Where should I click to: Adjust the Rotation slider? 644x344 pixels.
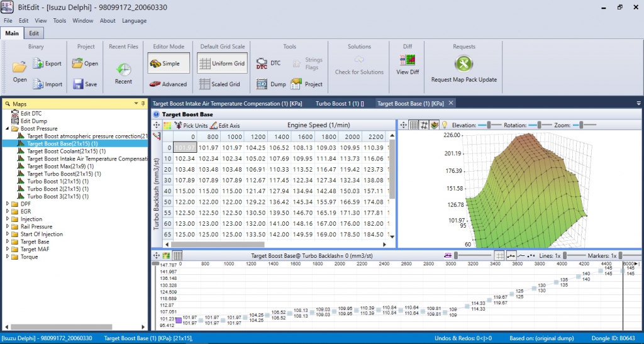click(x=539, y=125)
